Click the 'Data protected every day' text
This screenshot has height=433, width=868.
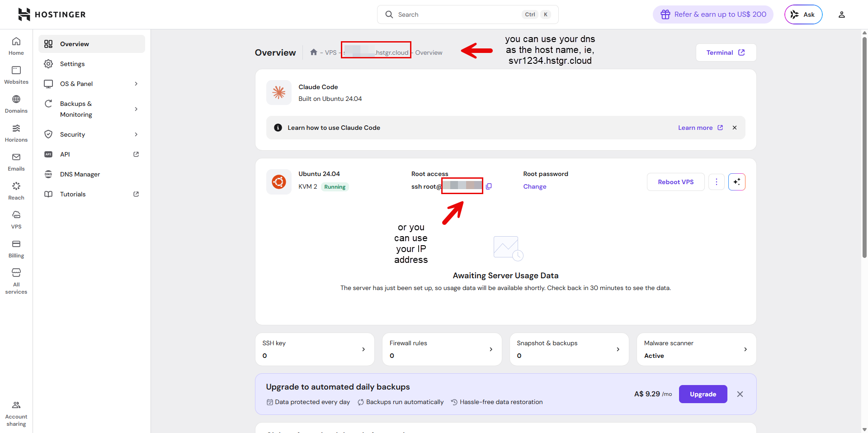click(312, 402)
